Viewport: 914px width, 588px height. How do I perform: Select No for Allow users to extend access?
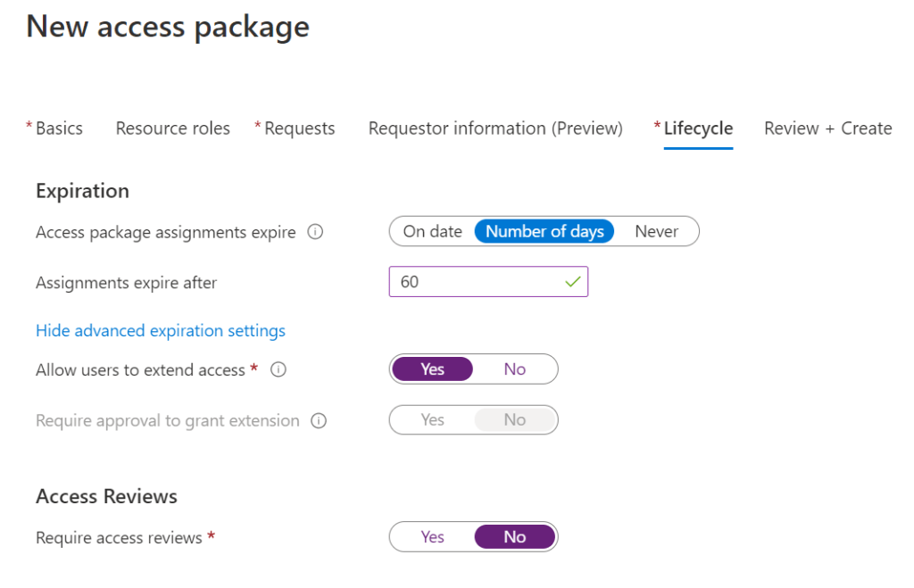(515, 369)
